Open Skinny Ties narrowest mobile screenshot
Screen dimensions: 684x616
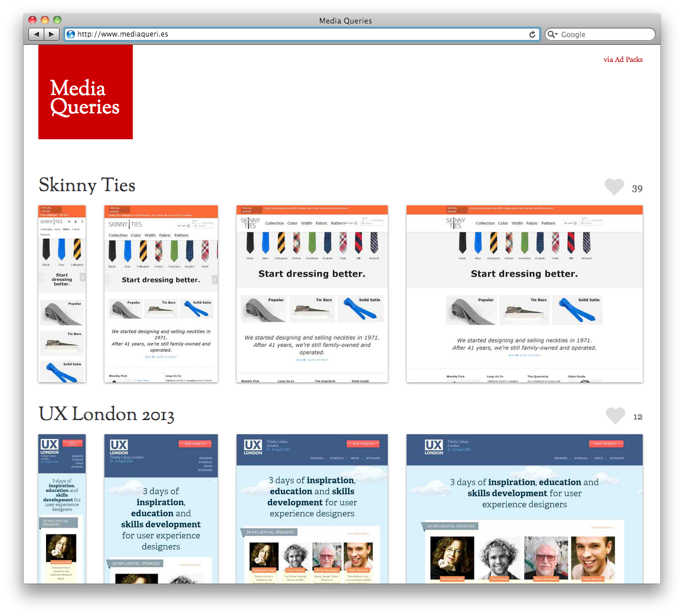[62, 294]
